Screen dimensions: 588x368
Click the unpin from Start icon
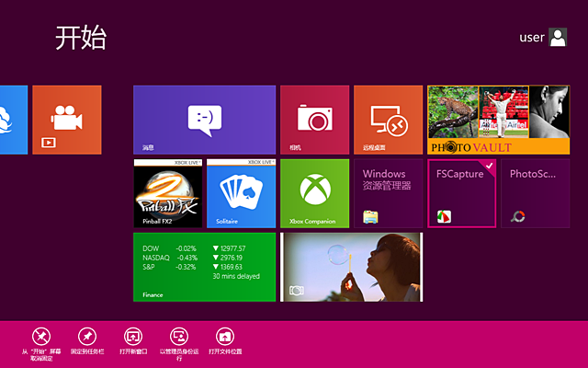coord(41,337)
